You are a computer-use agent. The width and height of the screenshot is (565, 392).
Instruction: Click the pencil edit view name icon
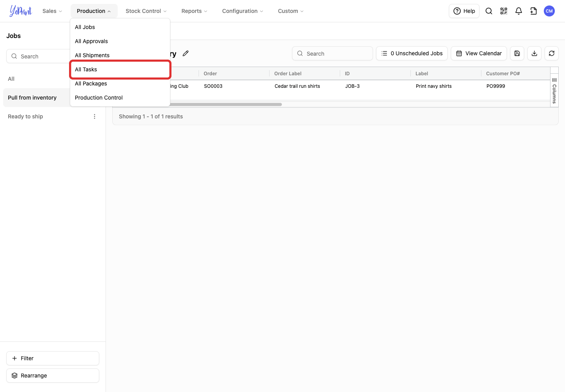pyautogui.click(x=186, y=53)
